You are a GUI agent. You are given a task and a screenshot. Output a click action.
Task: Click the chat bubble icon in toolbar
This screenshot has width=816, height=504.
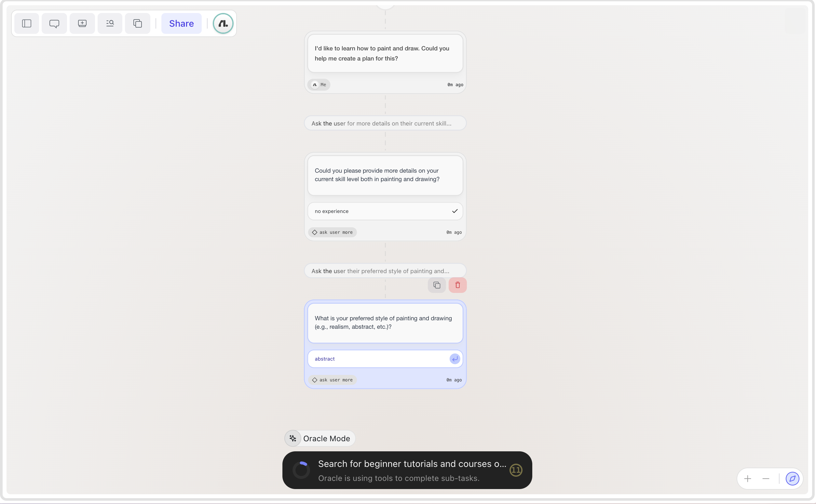click(54, 23)
